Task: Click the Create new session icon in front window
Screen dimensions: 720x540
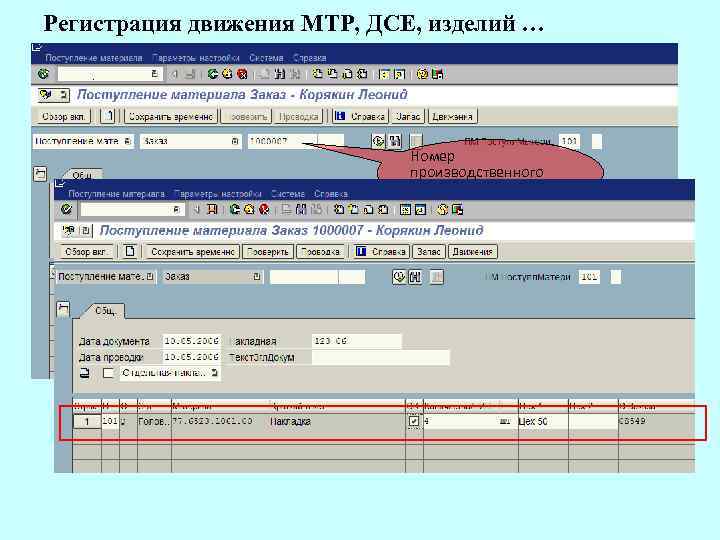Action: click(405, 210)
